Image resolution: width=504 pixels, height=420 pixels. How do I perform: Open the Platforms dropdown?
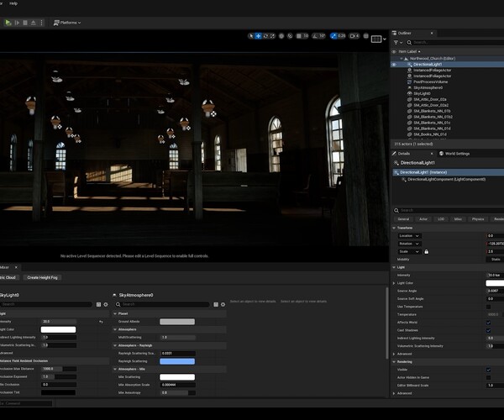click(x=67, y=23)
